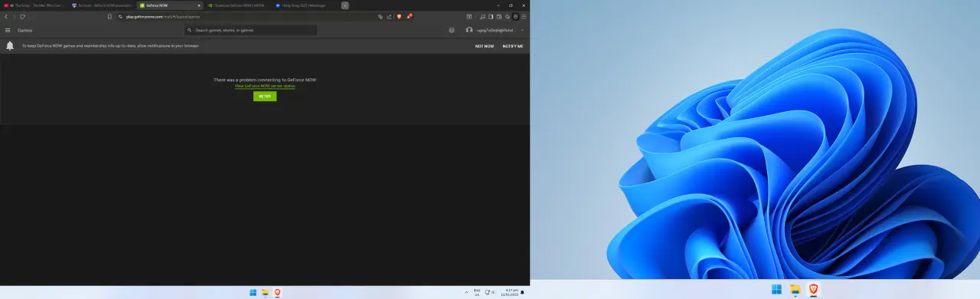Open Brave Rewards triangle icon
The height and width of the screenshot is (299, 980).
409,16
